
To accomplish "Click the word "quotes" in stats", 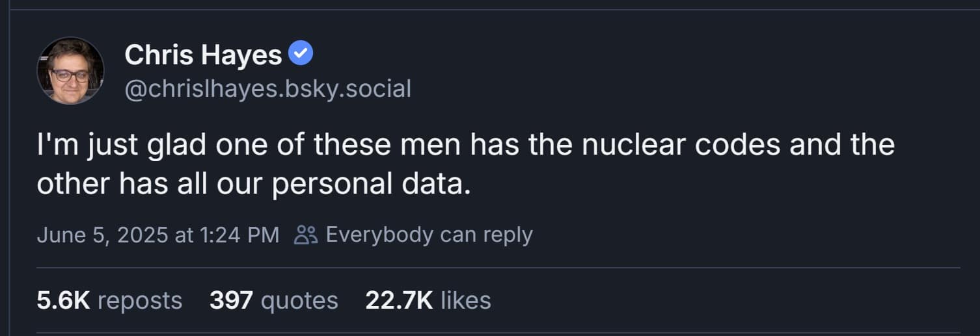I will [x=299, y=300].
